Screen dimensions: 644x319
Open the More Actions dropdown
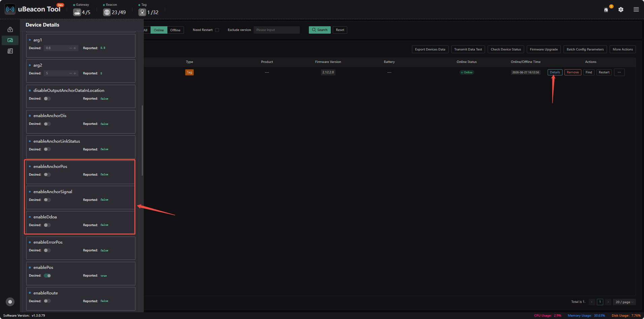pyautogui.click(x=622, y=49)
